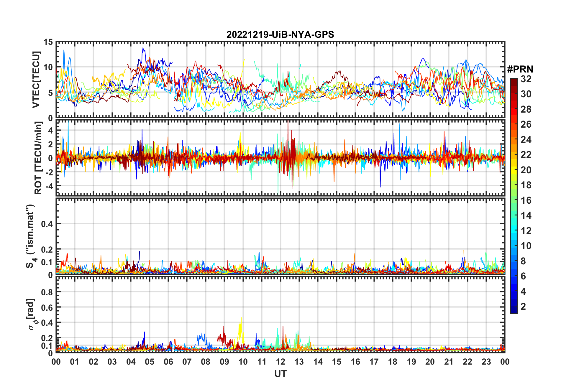This screenshot has width=561, height=392.
Task: Select x-axis tick label 19
Action: pos(411,362)
